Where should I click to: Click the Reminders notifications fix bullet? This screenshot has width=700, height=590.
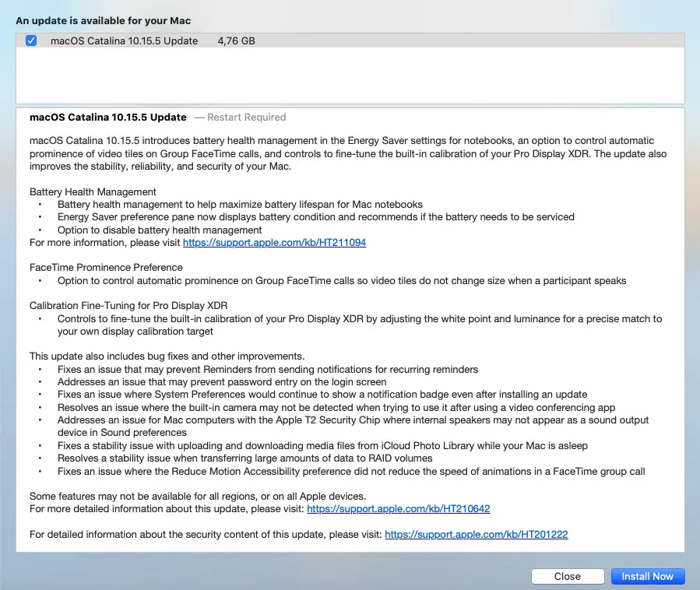(x=267, y=369)
